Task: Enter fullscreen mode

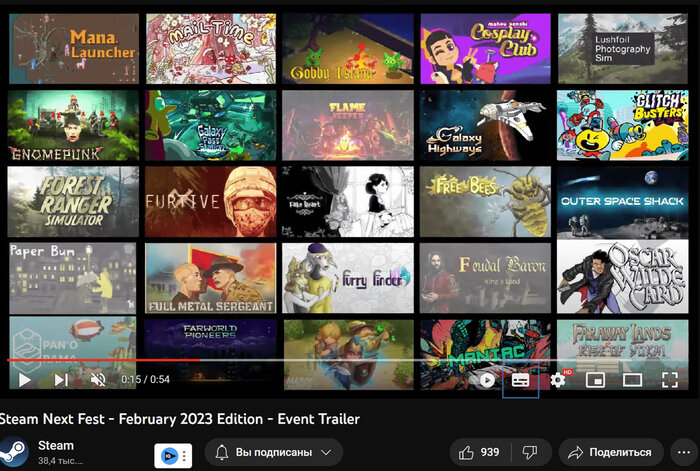Action: (x=670, y=380)
